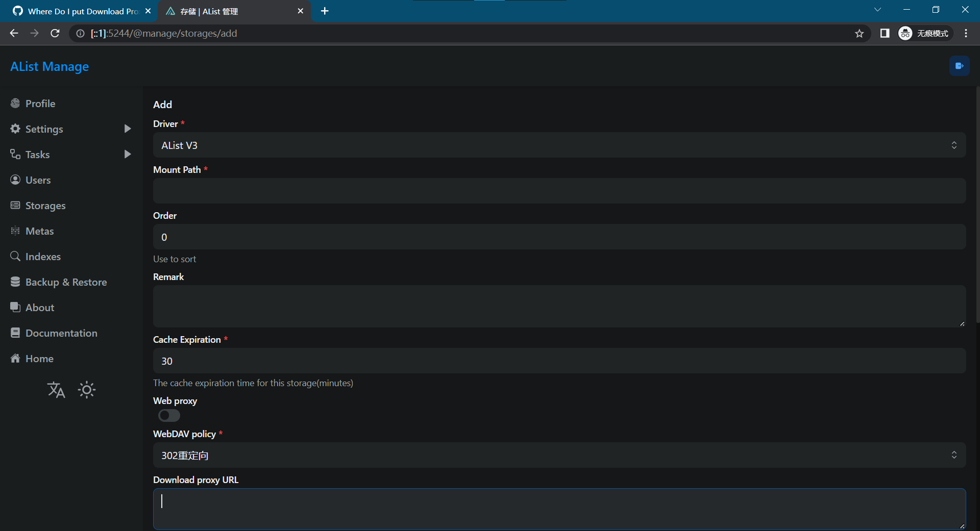The image size is (980, 531).
Task: Switch to light theme via sun icon
Action: click(x=87, y=390)
